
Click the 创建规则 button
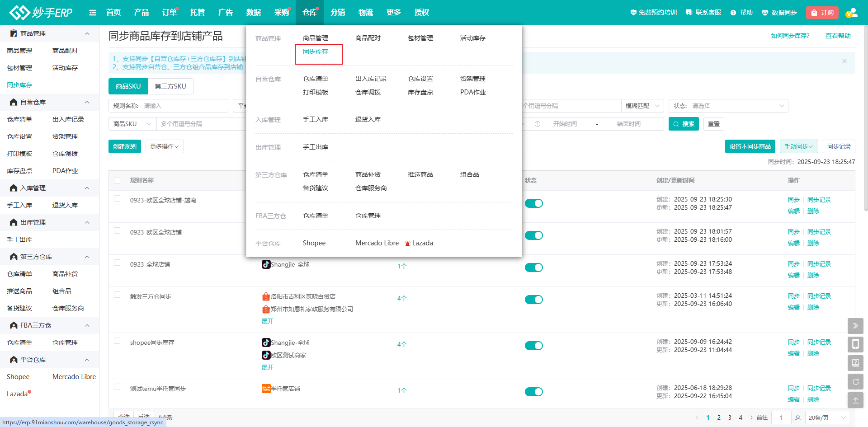pyautogui.click(x=125, y=146)
